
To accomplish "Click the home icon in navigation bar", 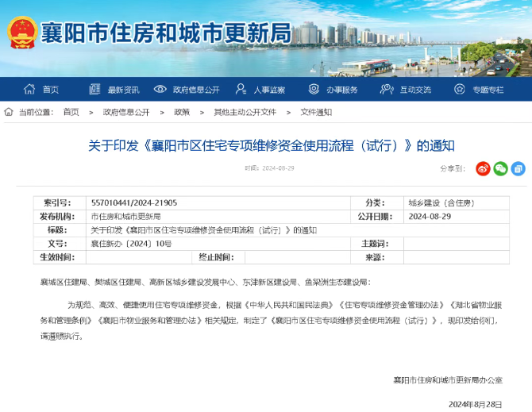I will pos(30,90).
